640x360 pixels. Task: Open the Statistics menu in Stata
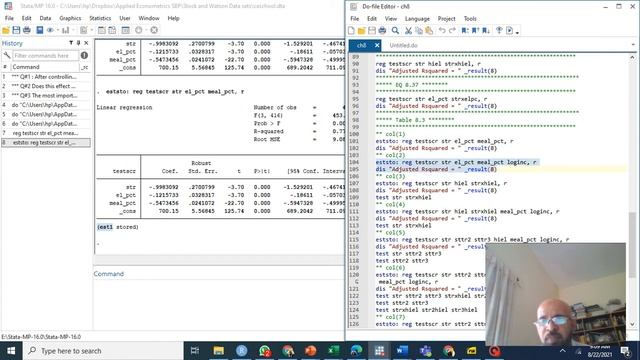100,18
